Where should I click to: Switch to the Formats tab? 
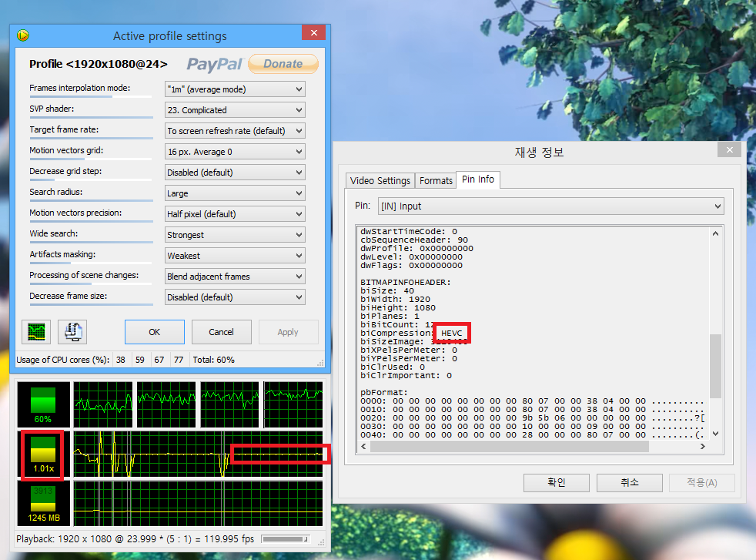(436, 180)
